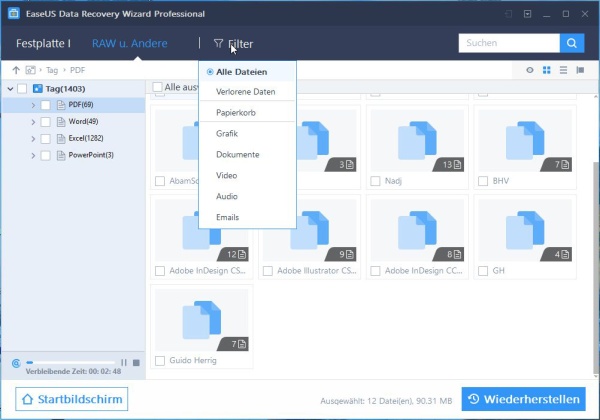
Task: Click the Startbildschirm button
Action: 72,399
